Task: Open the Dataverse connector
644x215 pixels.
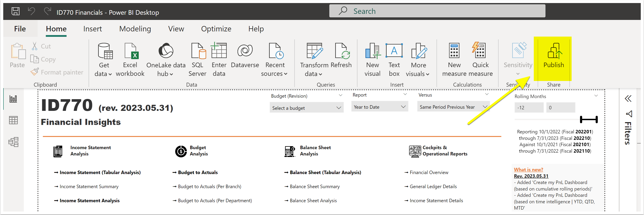Action: 245,56
